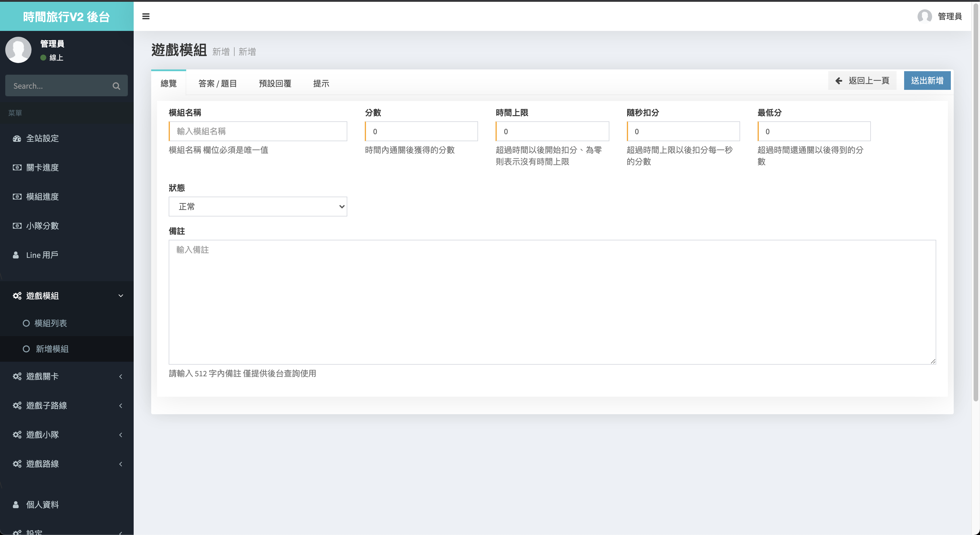This screenshot has height=535, width=980.
Task: Click the 管理員 avatar in top bar
Action: [925, 16]
